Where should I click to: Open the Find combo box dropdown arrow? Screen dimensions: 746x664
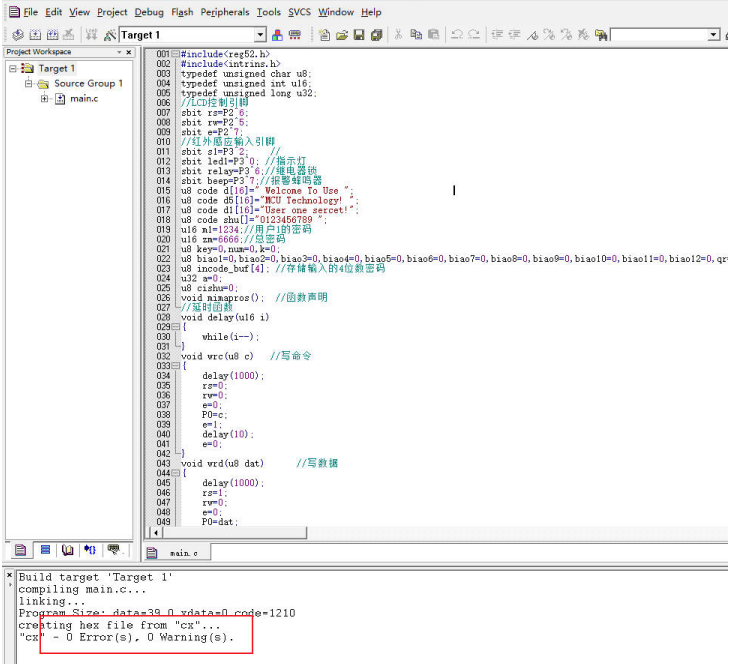tap(714, 35)
